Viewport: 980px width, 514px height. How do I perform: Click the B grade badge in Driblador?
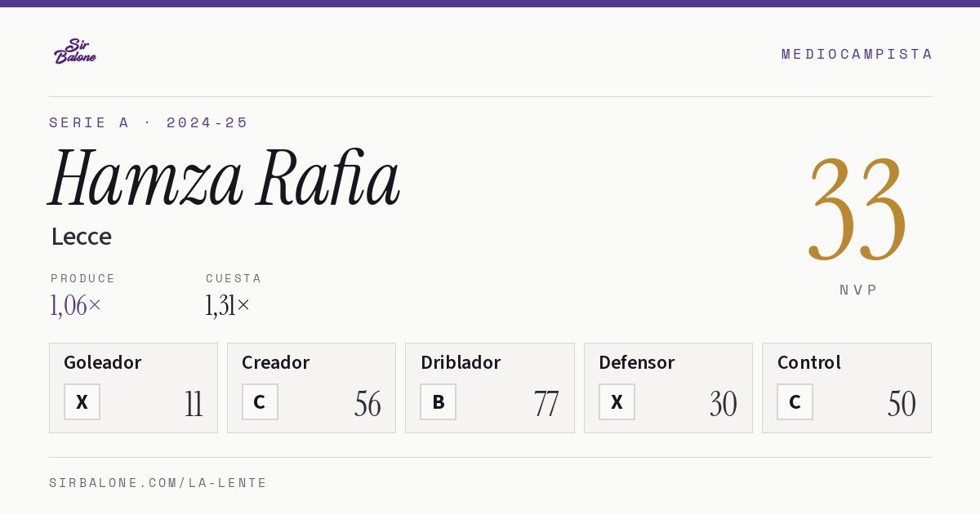(x=439, y=402)
